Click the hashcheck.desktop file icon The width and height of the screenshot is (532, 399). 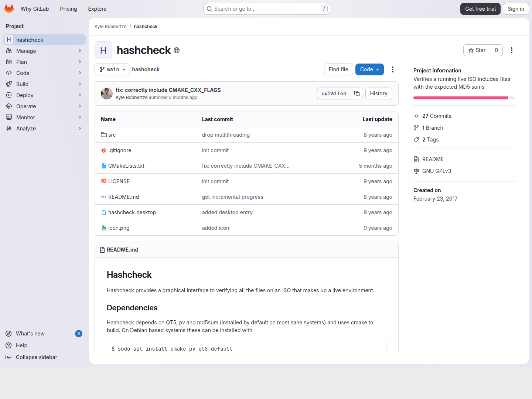pyautogui.click(x=104, y=212)
